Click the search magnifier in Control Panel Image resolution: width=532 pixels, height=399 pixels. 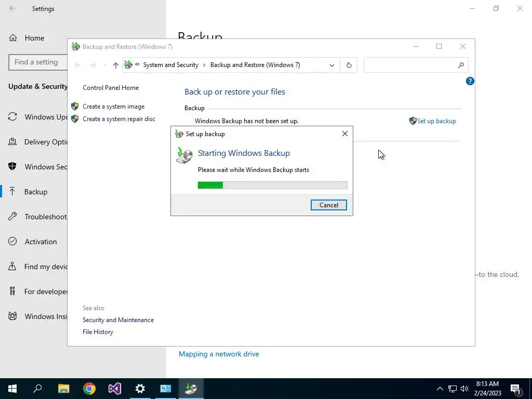(x=461, y=65)
